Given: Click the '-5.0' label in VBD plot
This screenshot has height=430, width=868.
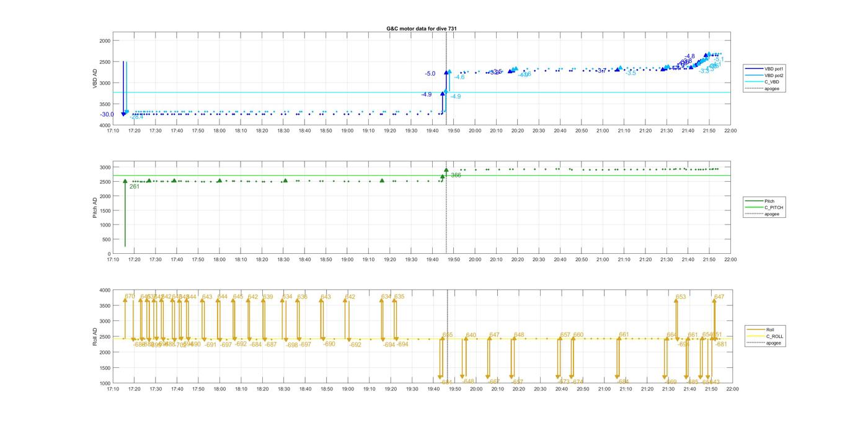Looking at the screenshot, I should (x=430, y=74).
